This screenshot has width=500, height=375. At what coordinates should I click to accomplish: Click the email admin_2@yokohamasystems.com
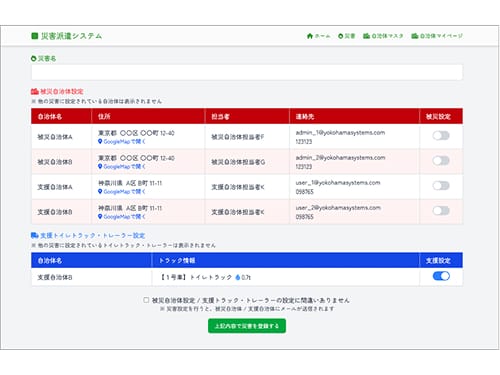(340, 158)
